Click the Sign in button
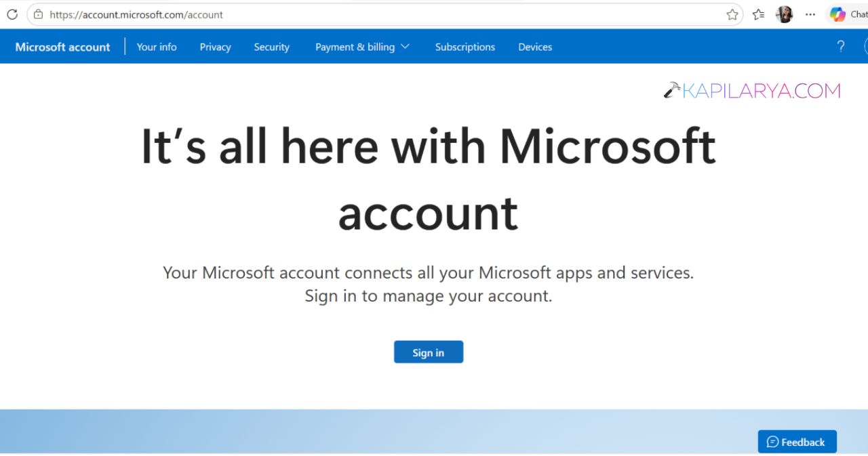The width and height of the screenshot is (868, 456). 429,352
